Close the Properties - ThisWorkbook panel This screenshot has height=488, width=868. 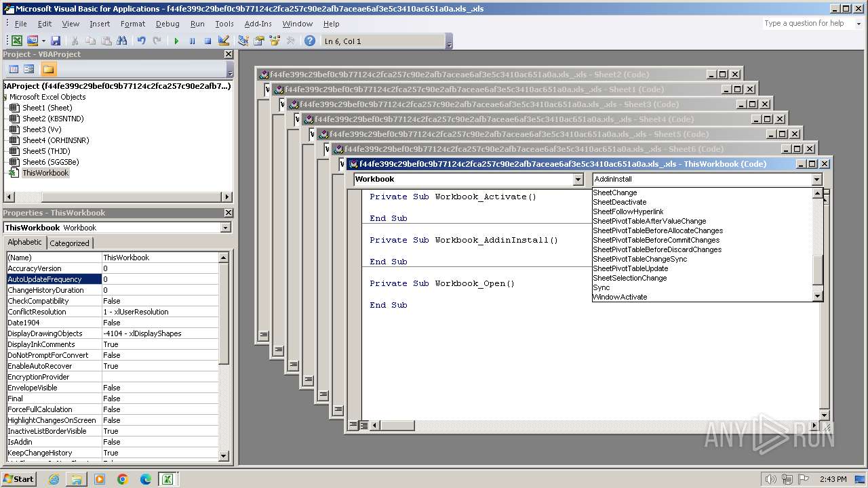point(228,213)
